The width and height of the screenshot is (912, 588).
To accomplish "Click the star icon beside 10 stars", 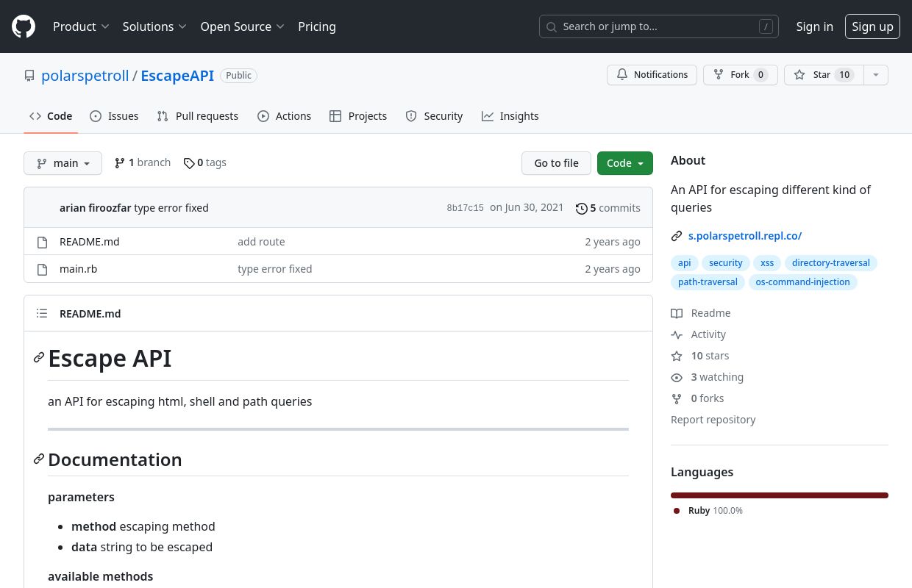I will (677, 356).
